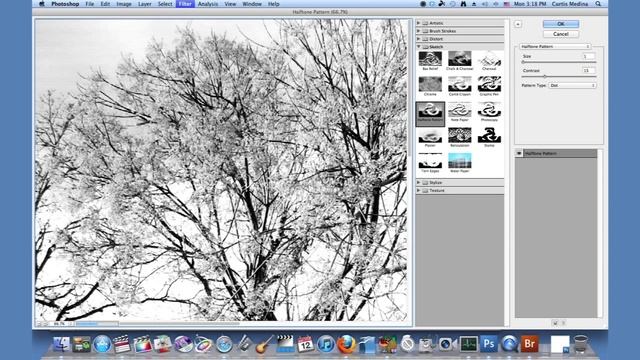
Task: Click the Curtis Medina user menu
Action: pyautogui.click(x=570, y=4)
